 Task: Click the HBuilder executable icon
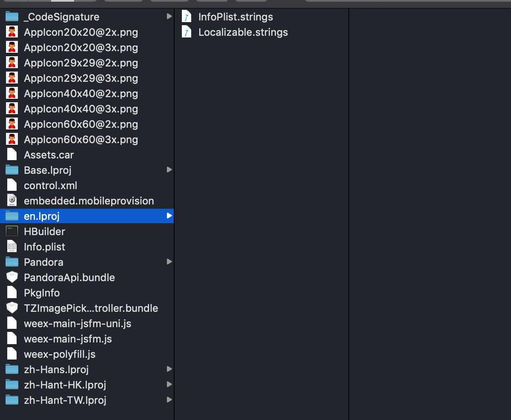12,231
